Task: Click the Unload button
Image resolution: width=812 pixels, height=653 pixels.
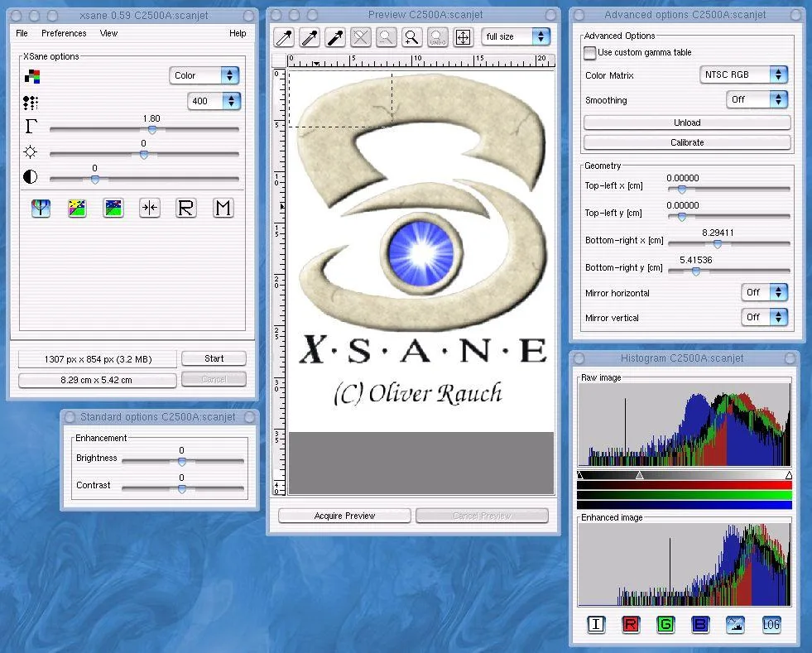Action: 687,122
